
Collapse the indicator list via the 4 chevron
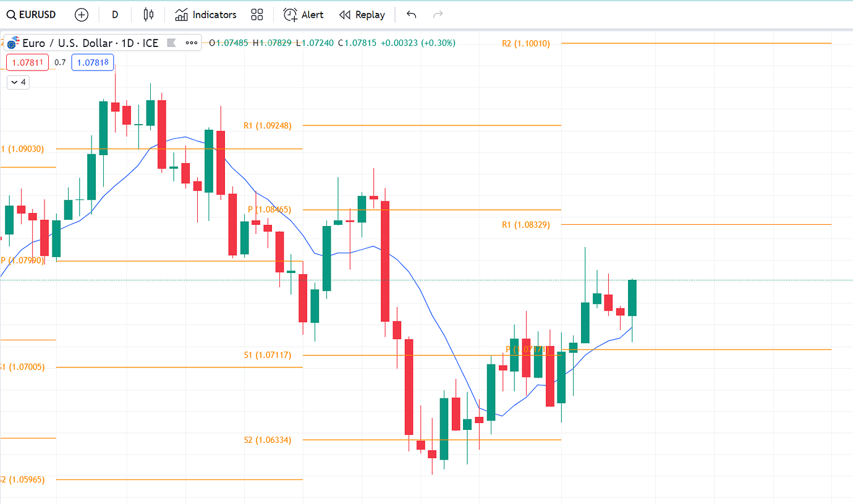(17, 82)
